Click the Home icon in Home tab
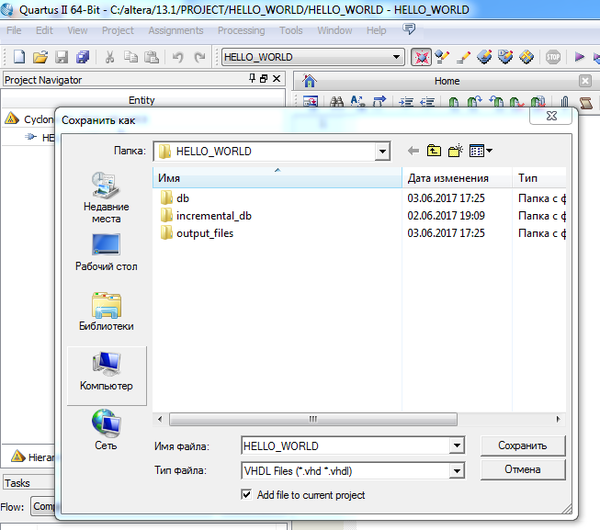This screenshot has height=530, width=600. [310, 81]
